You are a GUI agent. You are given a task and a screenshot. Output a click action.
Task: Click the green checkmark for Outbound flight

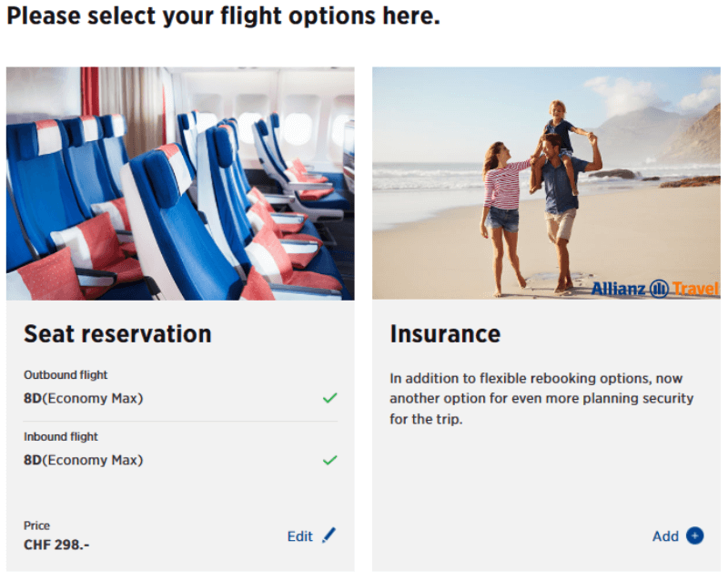[x=329, y=398]
